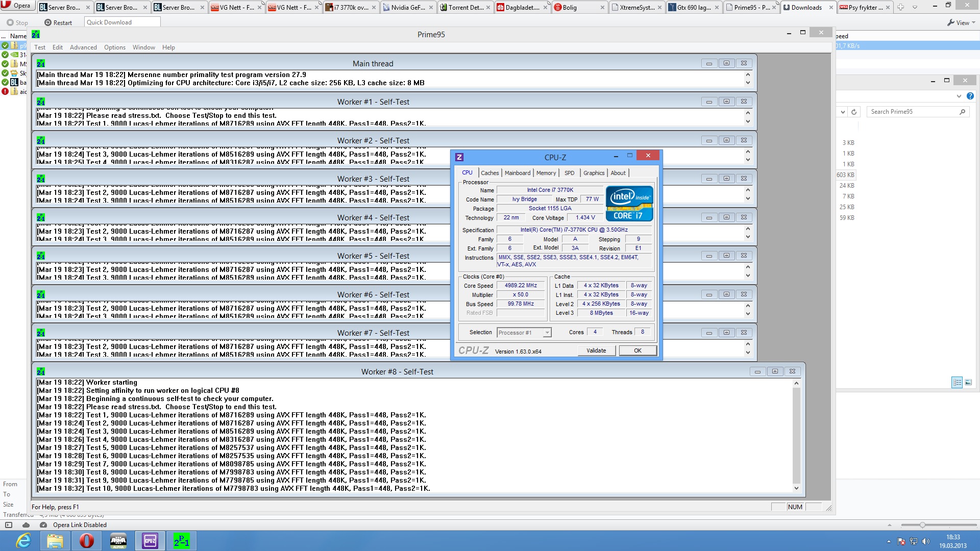
Task: Click the CPU-Z title bar icon
Action: (x=459, y=157)
